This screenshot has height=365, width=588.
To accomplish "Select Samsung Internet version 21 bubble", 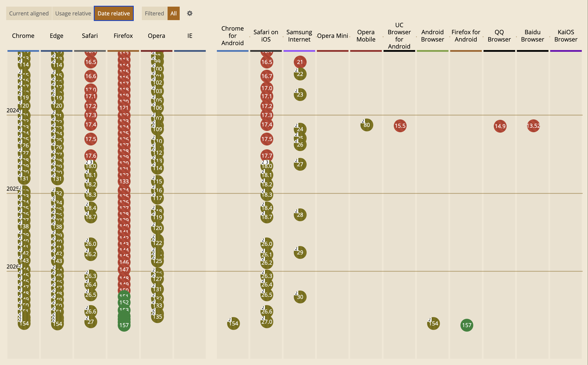I will click(x=300, y=62).
